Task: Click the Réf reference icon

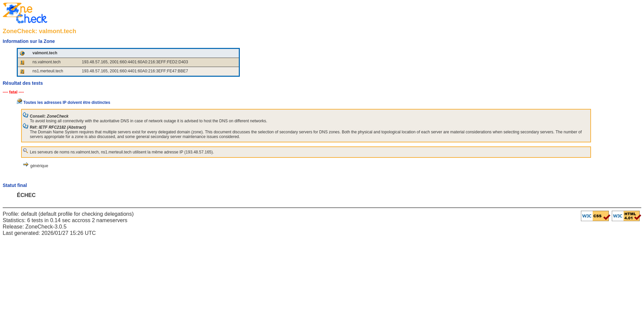Action: coord(25,126)
